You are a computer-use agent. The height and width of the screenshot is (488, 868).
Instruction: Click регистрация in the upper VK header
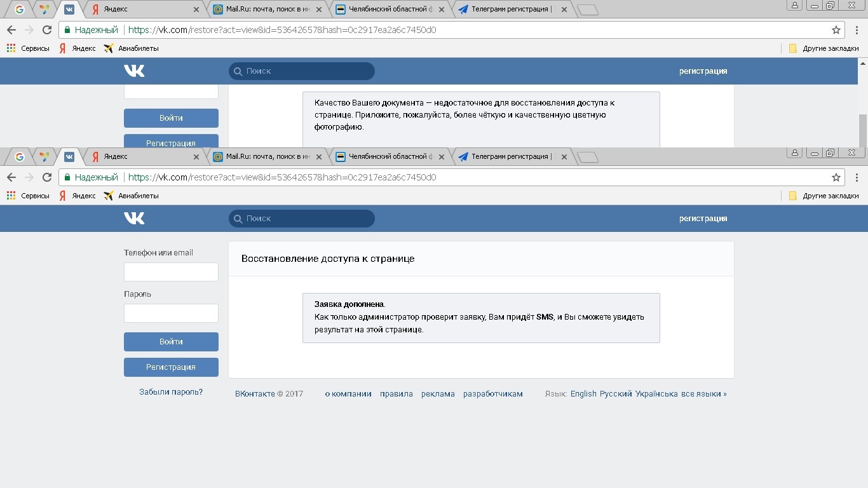[x=703, y=71]
